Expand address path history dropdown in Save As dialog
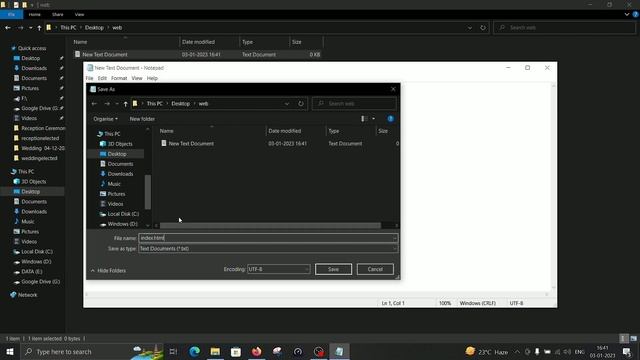 tap(287, 104)
